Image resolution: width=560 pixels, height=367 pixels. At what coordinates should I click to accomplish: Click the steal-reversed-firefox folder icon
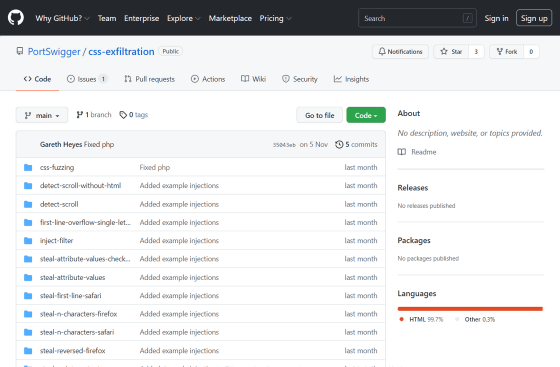28,351
